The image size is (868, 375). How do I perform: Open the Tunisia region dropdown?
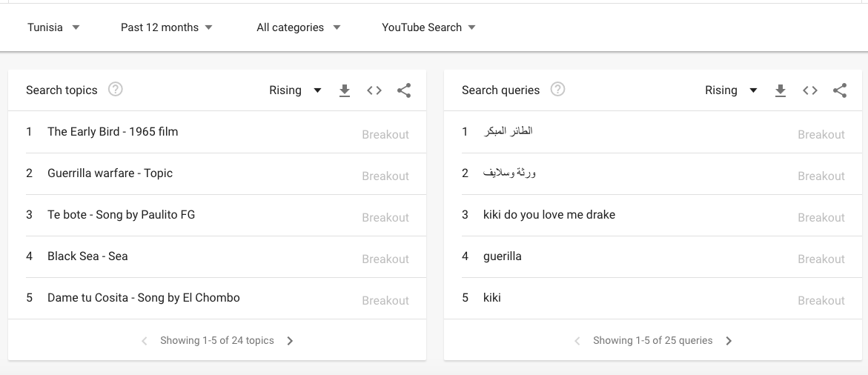pos(53,27)
